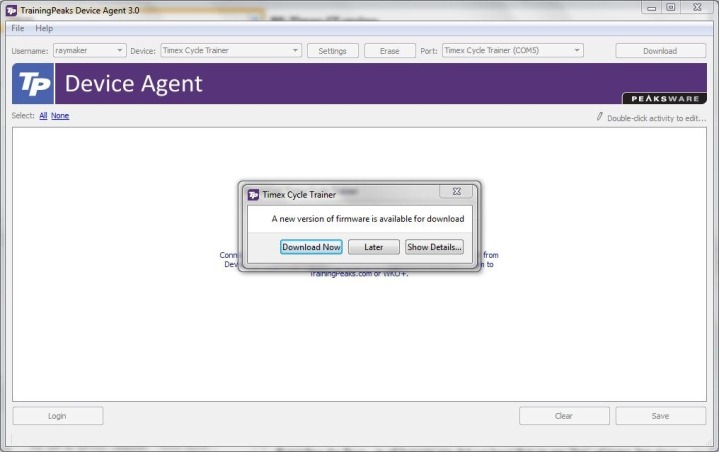Image resolution: width=719 pixels, height=452 pixels.
Task: Click the Erase button in toolbar
Action: click(x=390, y=51)
